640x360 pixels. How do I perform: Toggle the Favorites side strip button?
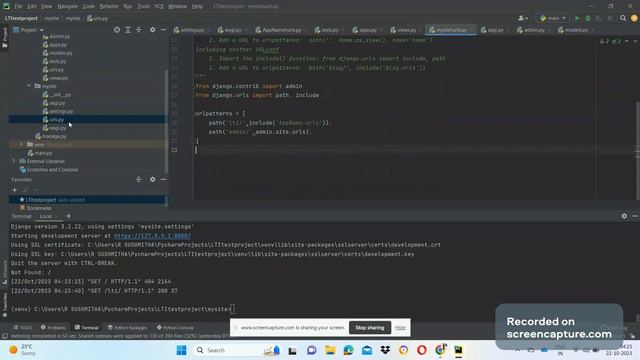[4, 305]
